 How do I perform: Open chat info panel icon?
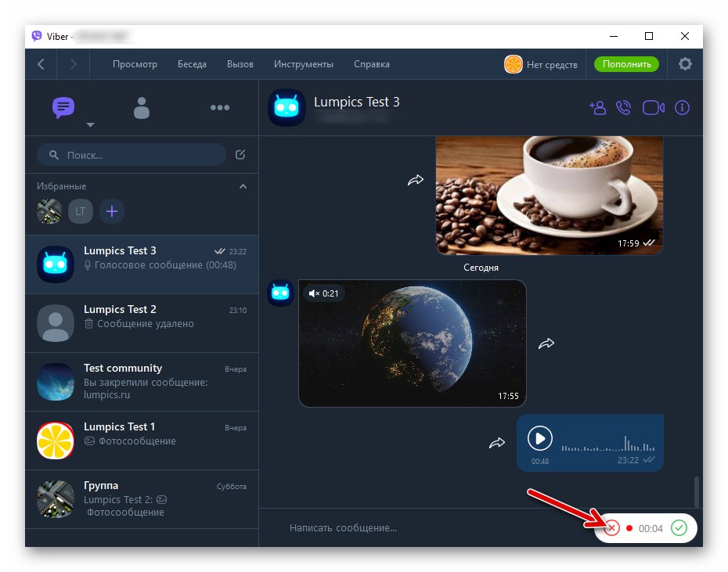pos(682,108)
